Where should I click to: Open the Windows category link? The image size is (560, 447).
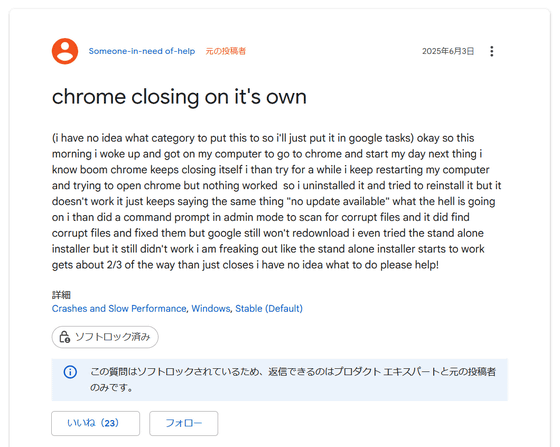(211, 308)
